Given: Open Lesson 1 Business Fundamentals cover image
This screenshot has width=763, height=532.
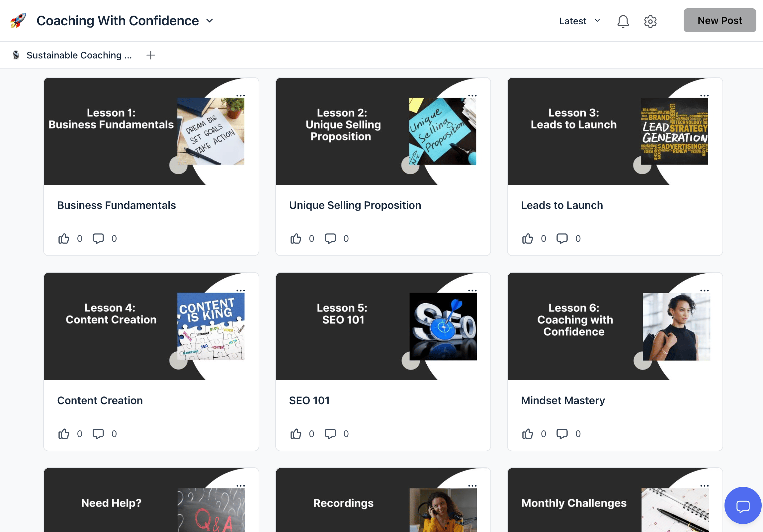Looking at the screenshot, I should pos(151,132).
